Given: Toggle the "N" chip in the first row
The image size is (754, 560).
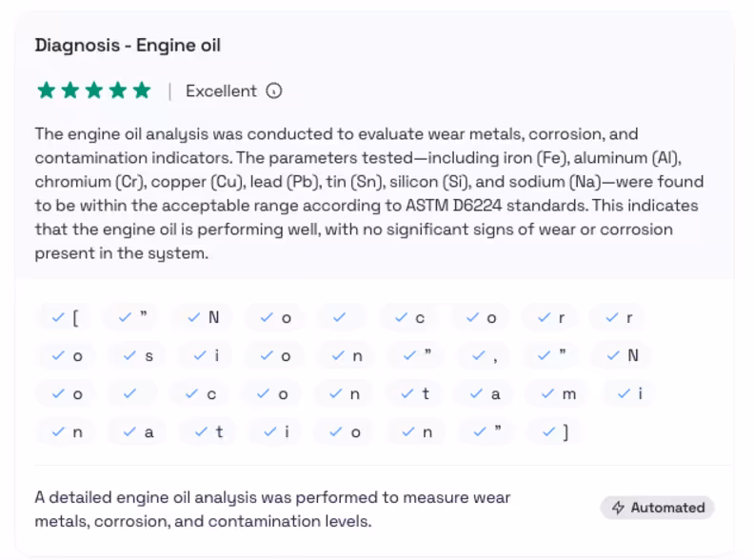Looking at the screenshot, I should pyautogui.click(x=204, y=318).
